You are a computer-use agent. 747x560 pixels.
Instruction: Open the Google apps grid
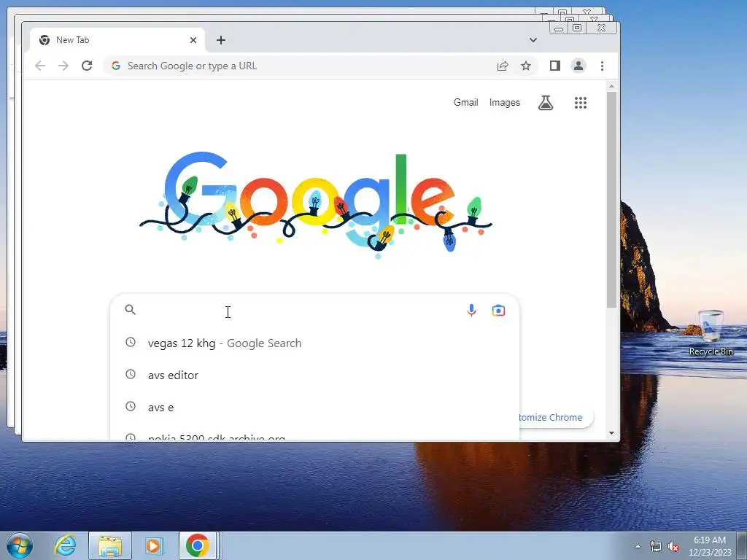pyautogui.click(x=580, y=102)
